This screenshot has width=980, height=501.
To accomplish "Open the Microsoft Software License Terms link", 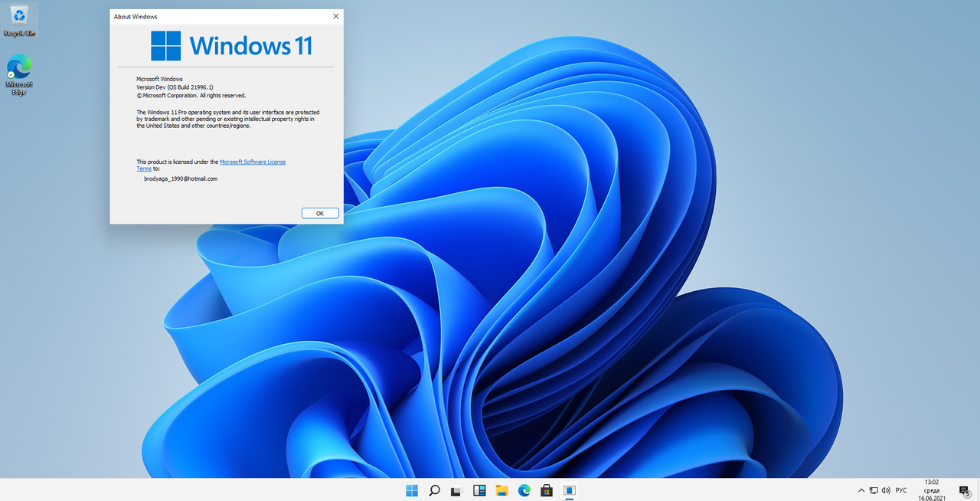I will coord(253,162).
